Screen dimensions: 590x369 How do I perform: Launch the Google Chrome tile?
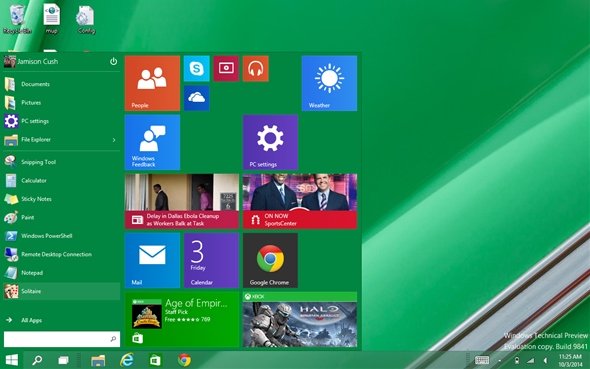tap(270, 260)
